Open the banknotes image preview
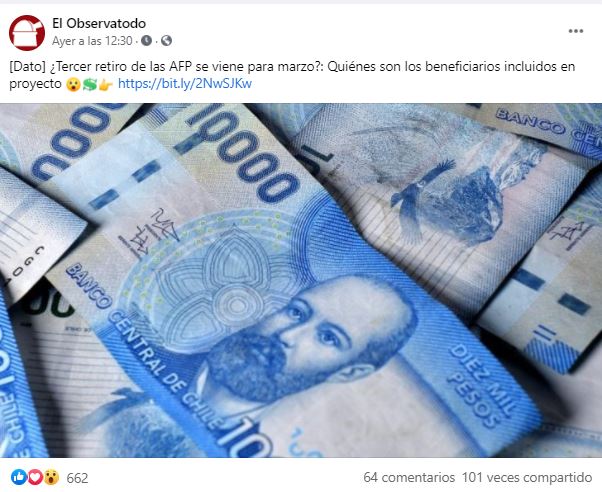Screen dimensions: 602x492 (301, 280)
